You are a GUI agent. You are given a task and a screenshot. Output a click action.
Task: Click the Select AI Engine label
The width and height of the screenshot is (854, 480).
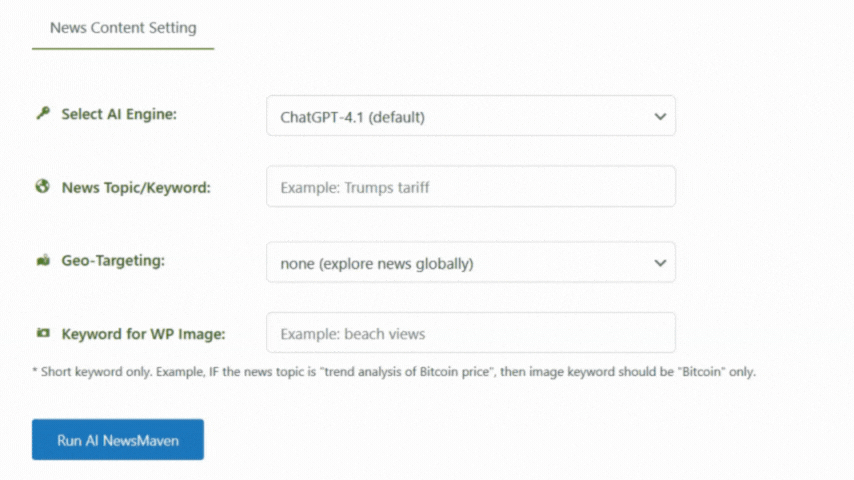coord(119,114)
